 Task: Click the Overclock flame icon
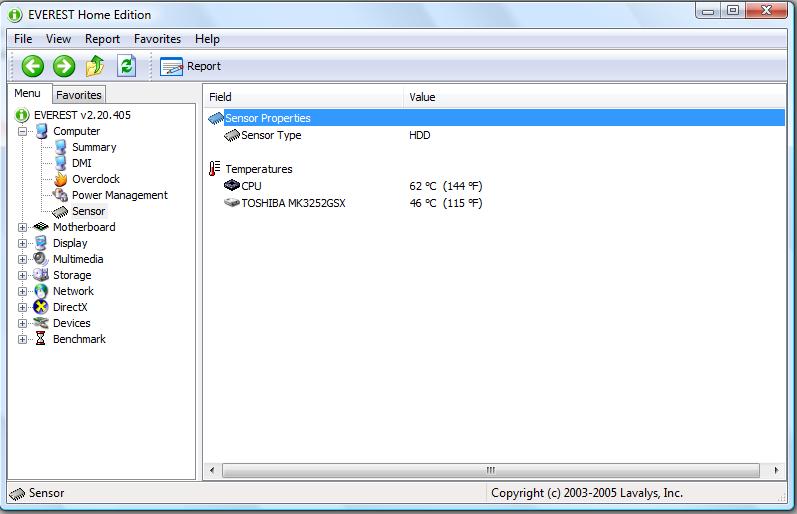pyautogui.click(x=61, y=179)
